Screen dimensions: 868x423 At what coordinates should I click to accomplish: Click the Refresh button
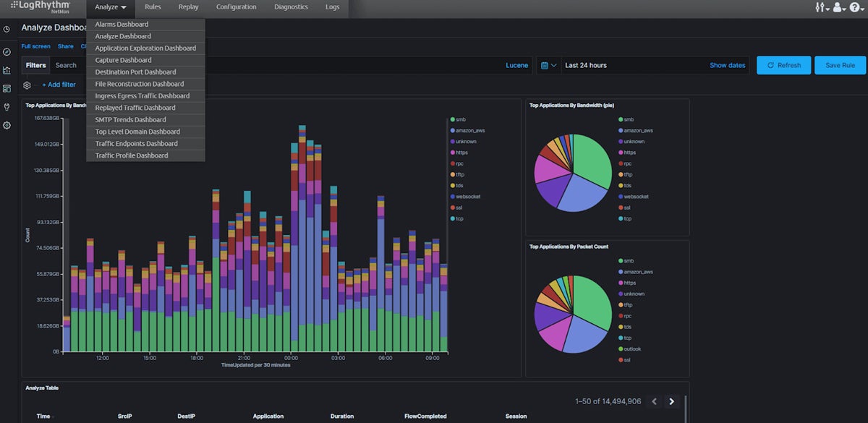tap(783, 65)
